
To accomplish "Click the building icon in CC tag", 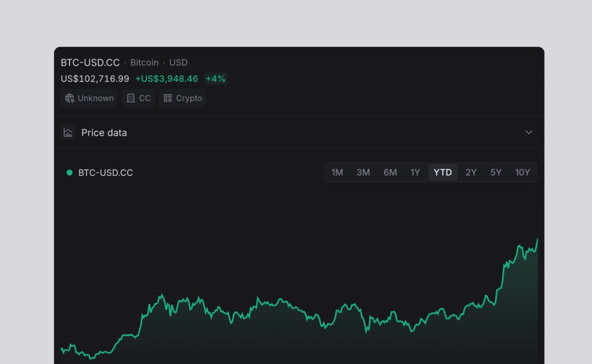I will (x=131, y=98).
